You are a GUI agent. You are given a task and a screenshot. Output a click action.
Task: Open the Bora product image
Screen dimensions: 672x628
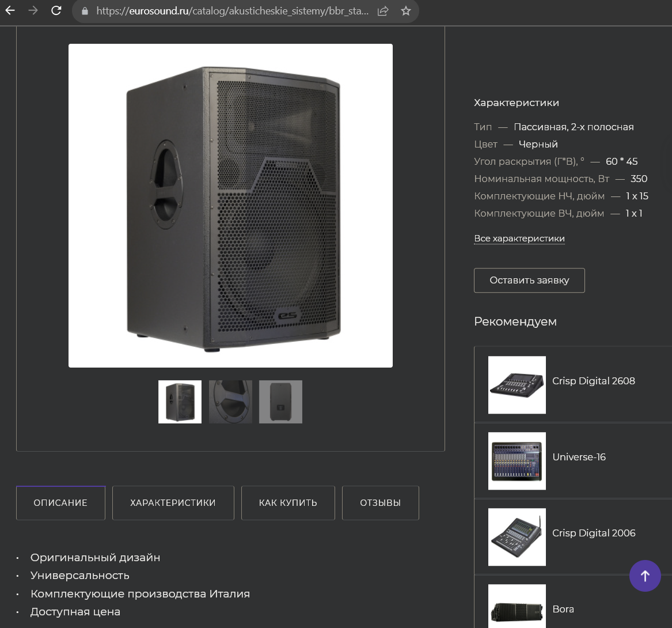tap(517, 606)
